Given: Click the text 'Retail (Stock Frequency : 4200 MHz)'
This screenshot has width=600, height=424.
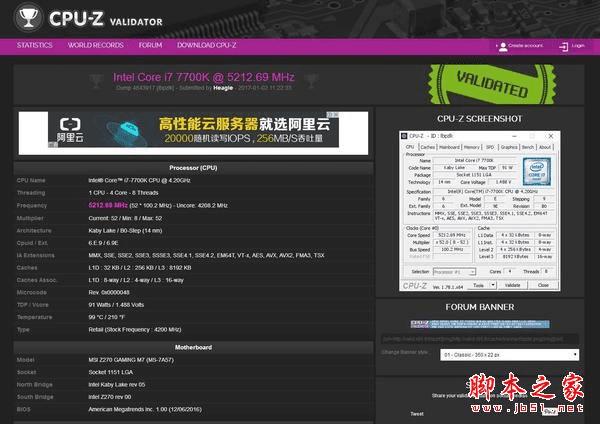Looking at the screenshot, I should [x=135, y=329].
